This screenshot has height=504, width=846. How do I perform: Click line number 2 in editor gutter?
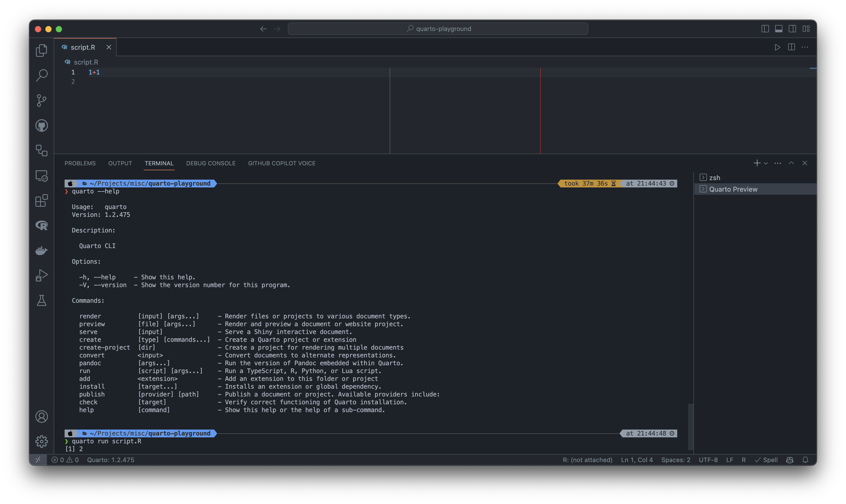tap(73, 81)
